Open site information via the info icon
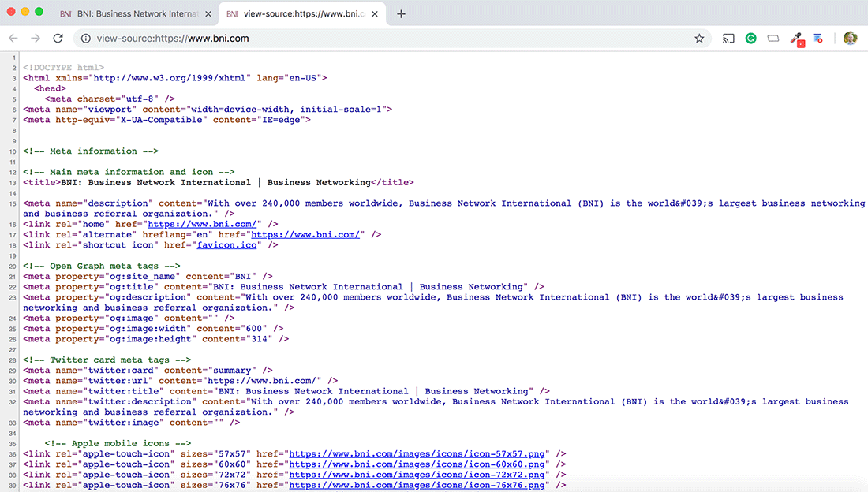The width and height of the screenshot is (868, 492). 84,38
